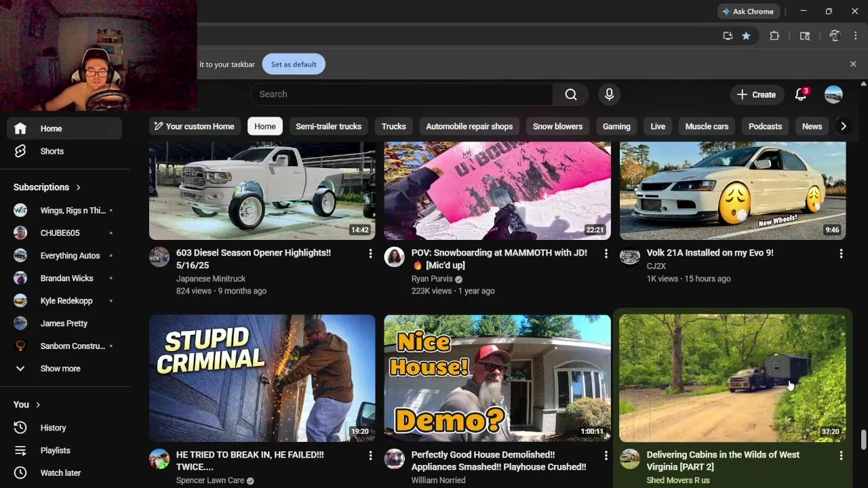Select Automobile repair shops chip
Image resolution: width=868 pixels, height=488 pixels.
[x=469, y=126]
